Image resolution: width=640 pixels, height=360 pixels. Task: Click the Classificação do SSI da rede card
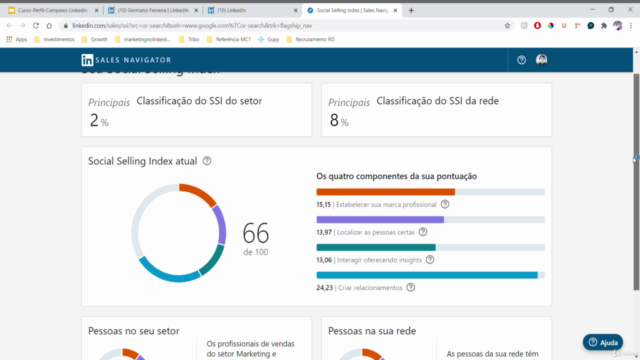(x=436, y=110)
